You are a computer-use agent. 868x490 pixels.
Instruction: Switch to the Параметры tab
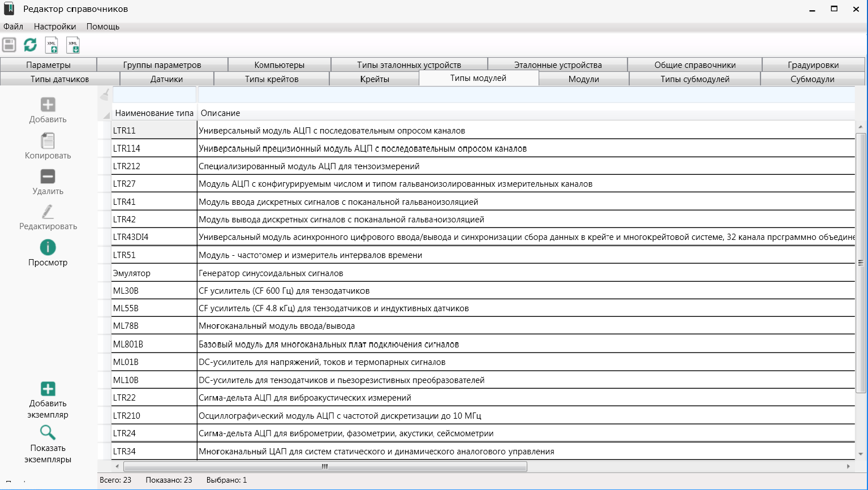(49, 65)
